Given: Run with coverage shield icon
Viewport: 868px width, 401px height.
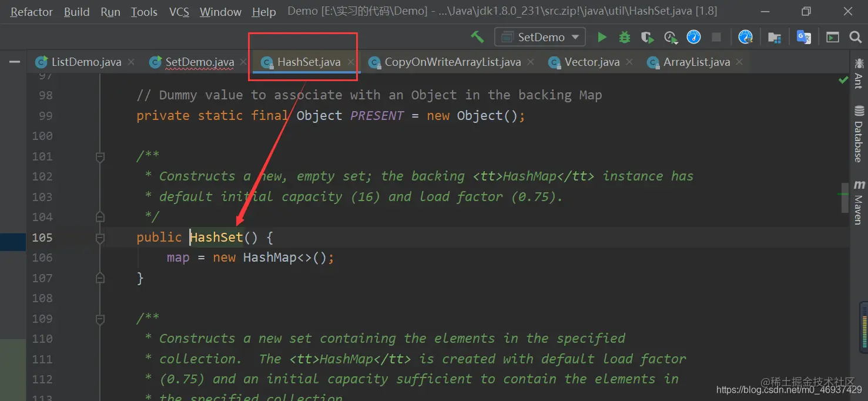Looking at the screenshot, I should [647, 37].
